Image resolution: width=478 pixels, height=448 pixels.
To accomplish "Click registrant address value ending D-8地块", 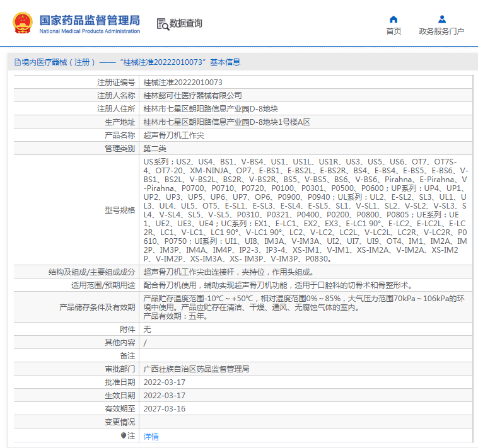I will click(x=211, y=109).
